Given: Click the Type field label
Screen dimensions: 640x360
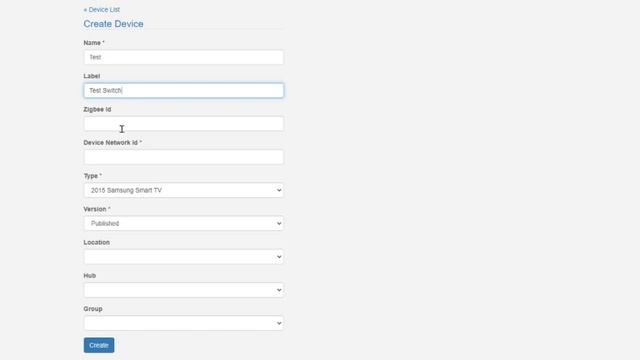Looking at the screenshot, I should [91, 176].
